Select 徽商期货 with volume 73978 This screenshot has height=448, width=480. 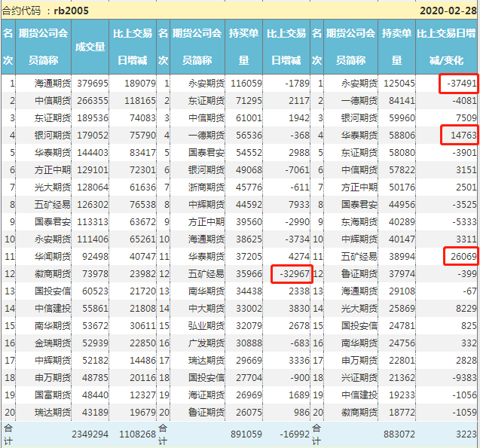pos(52,273)
